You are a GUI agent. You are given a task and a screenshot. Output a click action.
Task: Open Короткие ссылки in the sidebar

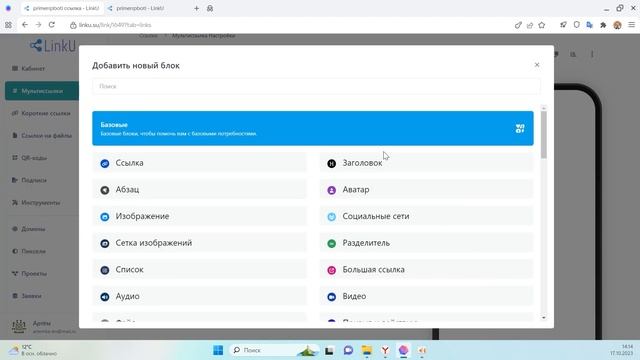[x=41, y=113]
